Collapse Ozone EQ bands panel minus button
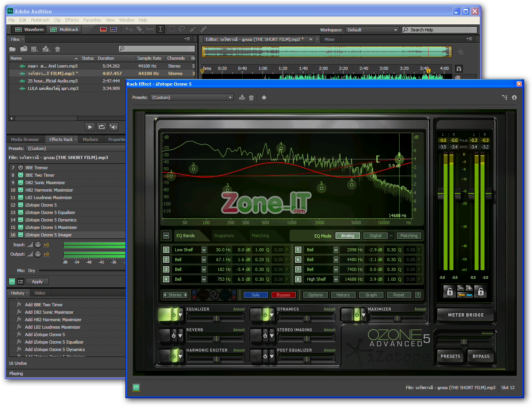Screen dimensions: 532x406 tap(166, 236)
